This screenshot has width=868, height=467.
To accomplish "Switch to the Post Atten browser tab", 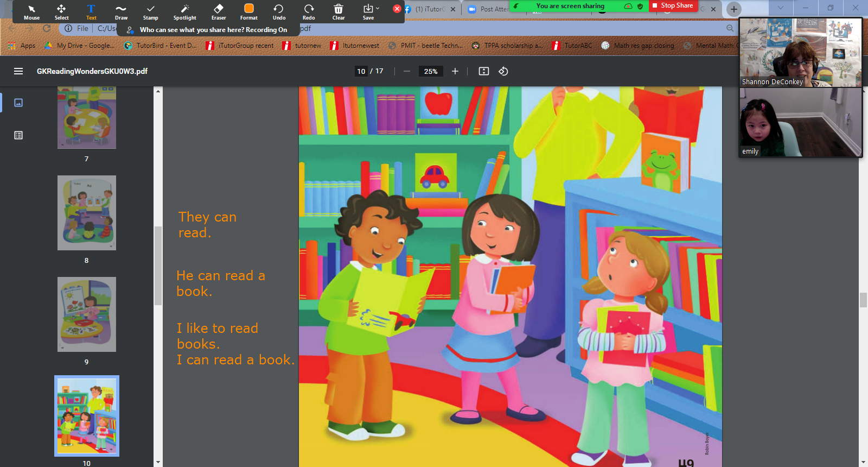I will pos(488,9).
